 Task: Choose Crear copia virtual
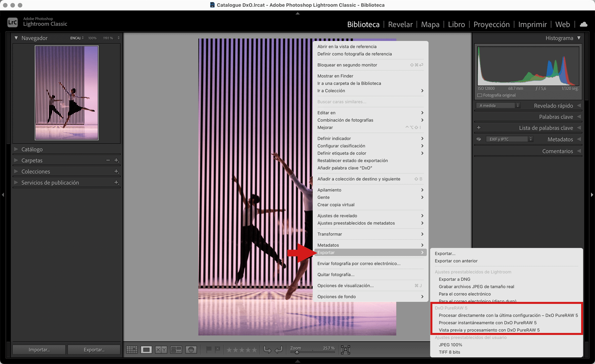[370, 204]
